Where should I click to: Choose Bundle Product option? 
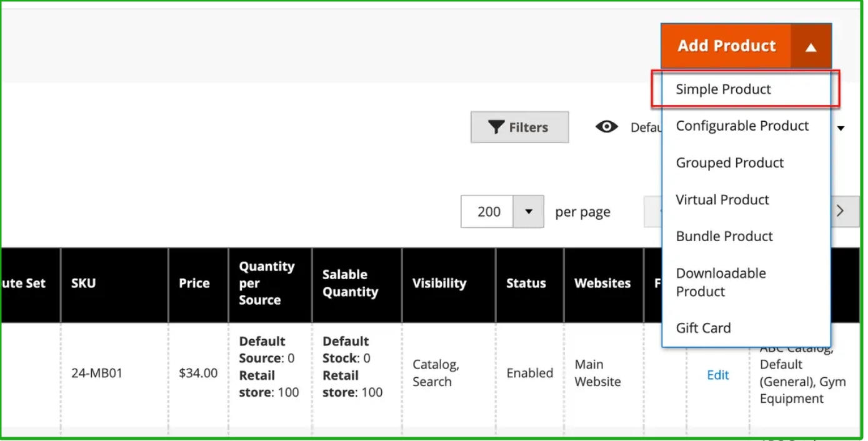(x=724, y=237)
